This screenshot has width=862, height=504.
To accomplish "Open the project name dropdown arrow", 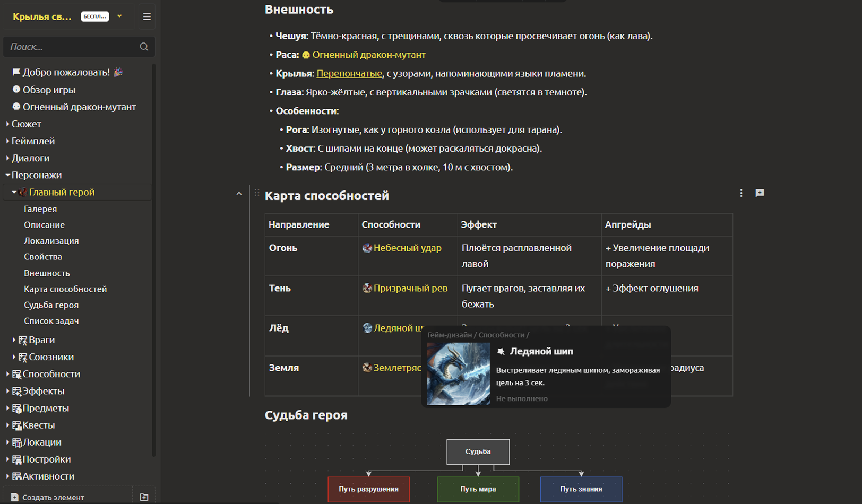I will (x=119, y=16).
